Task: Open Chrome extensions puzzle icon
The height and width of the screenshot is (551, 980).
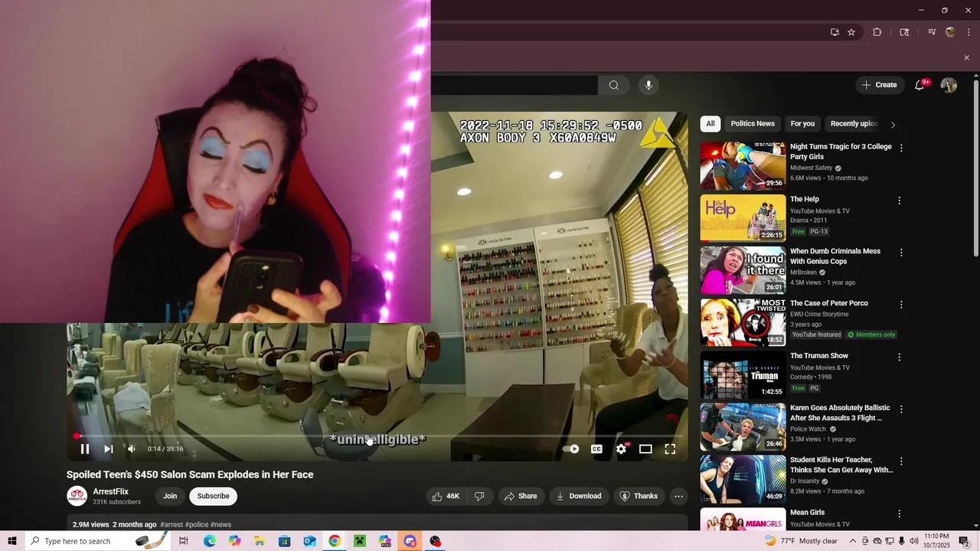Action: coord(877,32)
